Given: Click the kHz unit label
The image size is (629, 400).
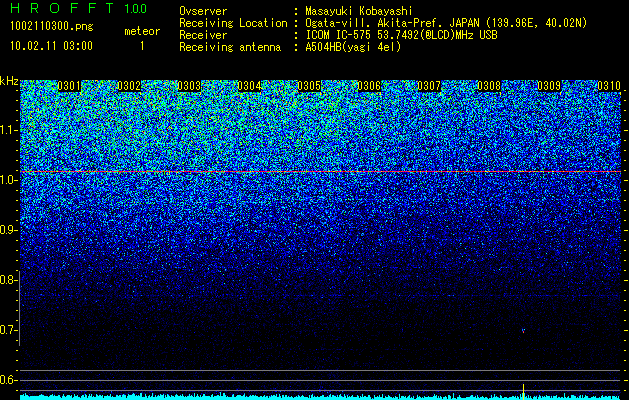Looking at the screenshot, I should pyautogui.click(x=9, y=81).
